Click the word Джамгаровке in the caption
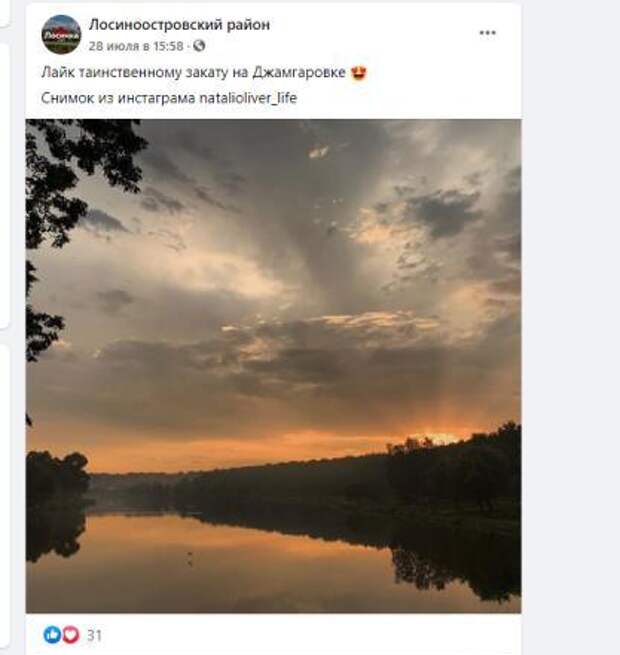The height and width of the screenshot is (655, 620). [299, 73]
